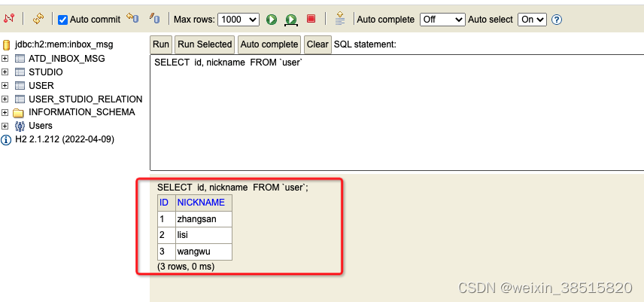Click the STUDIO table icon
The image size is (644, 302).
[20, 72]
